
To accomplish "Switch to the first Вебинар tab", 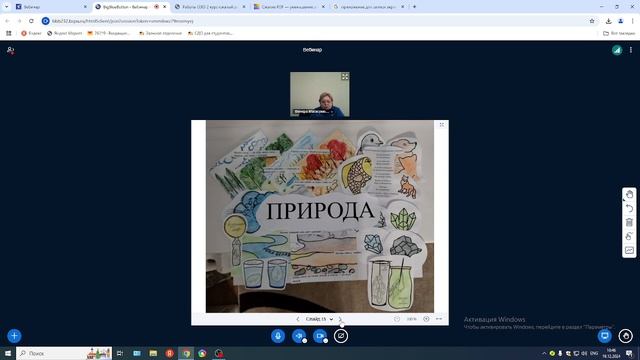I will (x=51, y=7).
